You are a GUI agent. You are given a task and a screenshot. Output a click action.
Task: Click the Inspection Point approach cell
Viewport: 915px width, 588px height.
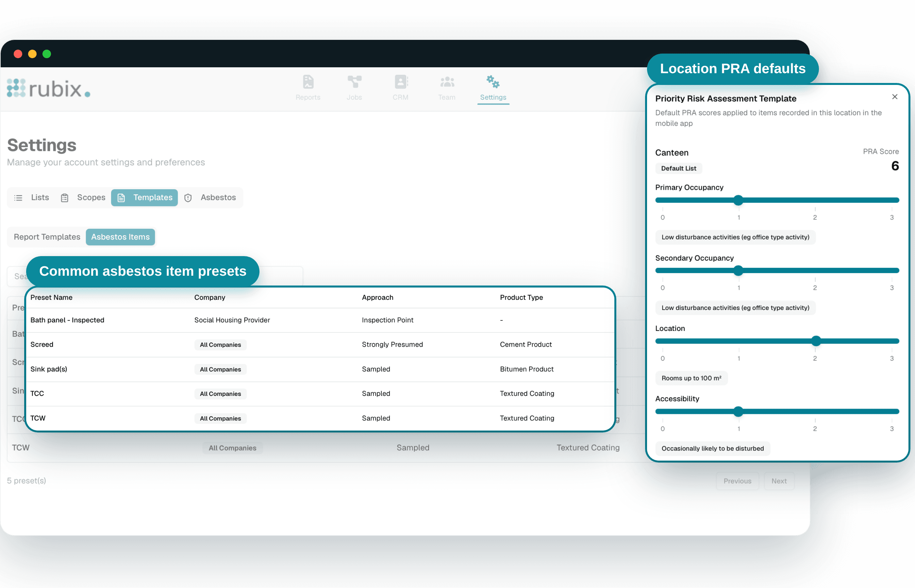point(387,320)
